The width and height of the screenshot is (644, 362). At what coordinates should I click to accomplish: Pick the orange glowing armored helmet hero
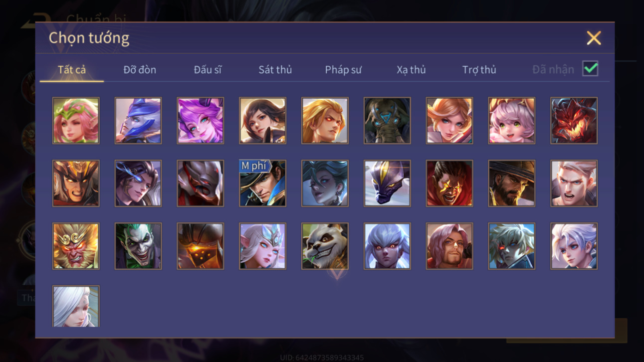click(x=201, y=246)
